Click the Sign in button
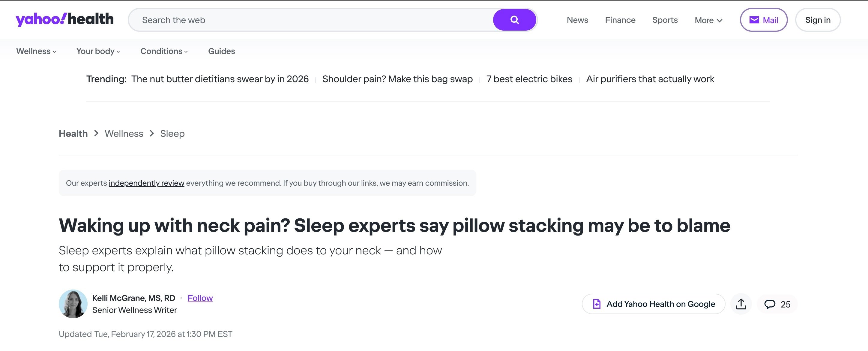This screenshot has height=351, width=868. tap(817, 20)
